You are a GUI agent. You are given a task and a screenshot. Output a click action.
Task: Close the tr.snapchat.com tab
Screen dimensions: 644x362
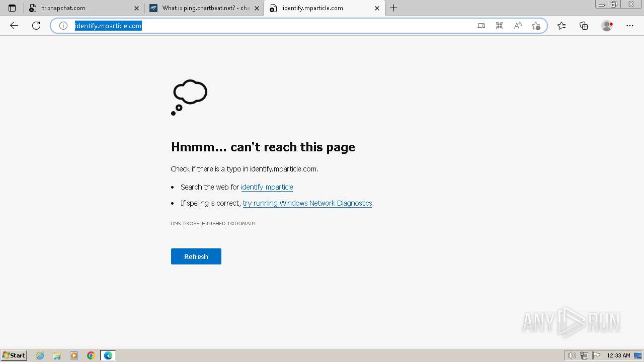click(136, 8)
